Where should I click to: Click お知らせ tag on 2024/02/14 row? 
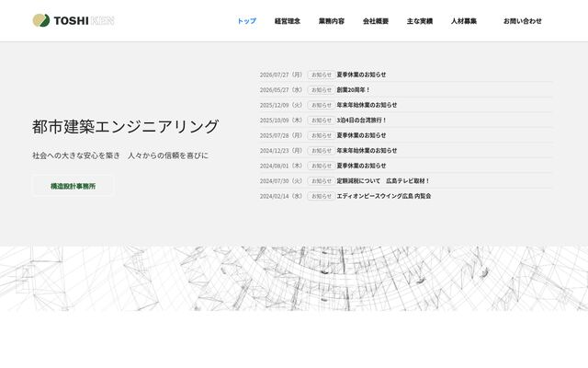click(x=322, y=196)
